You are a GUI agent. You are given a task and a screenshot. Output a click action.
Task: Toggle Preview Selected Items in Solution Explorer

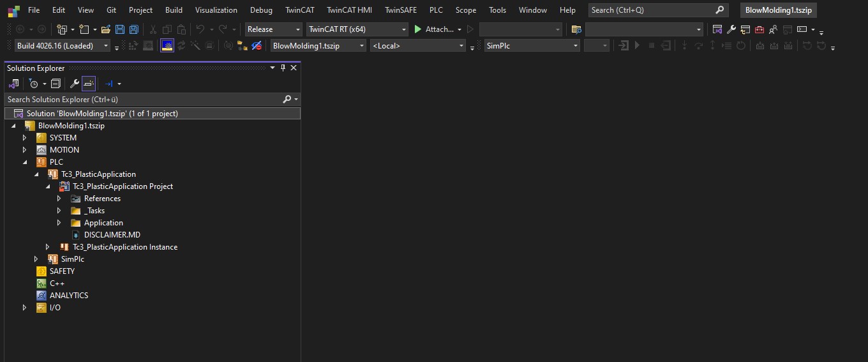tap(89, 84)
